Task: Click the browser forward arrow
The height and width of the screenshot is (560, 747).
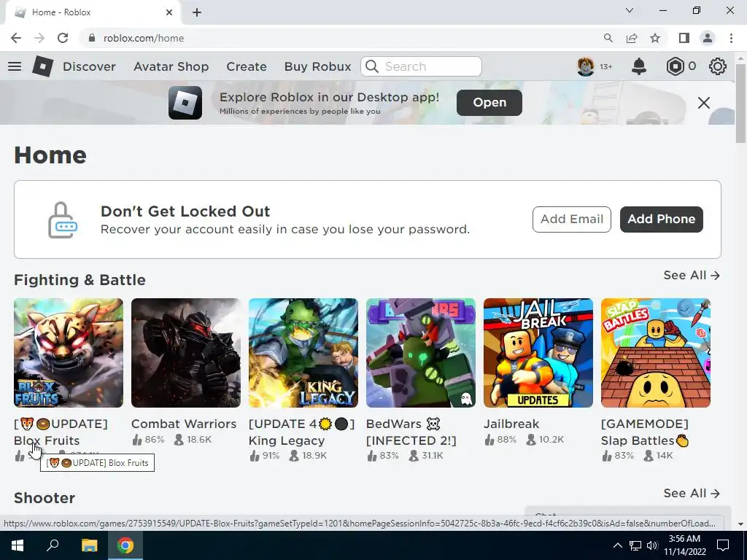Action: coord(39,38)
